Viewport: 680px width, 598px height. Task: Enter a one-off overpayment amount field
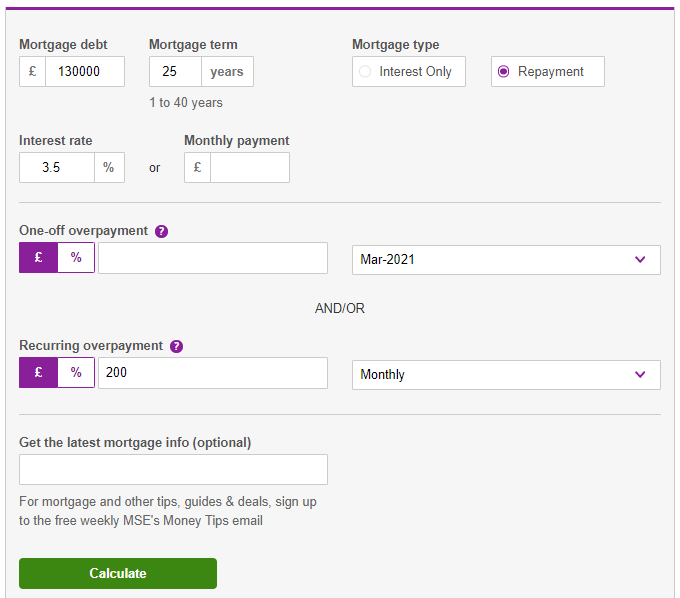coord(212,258)
